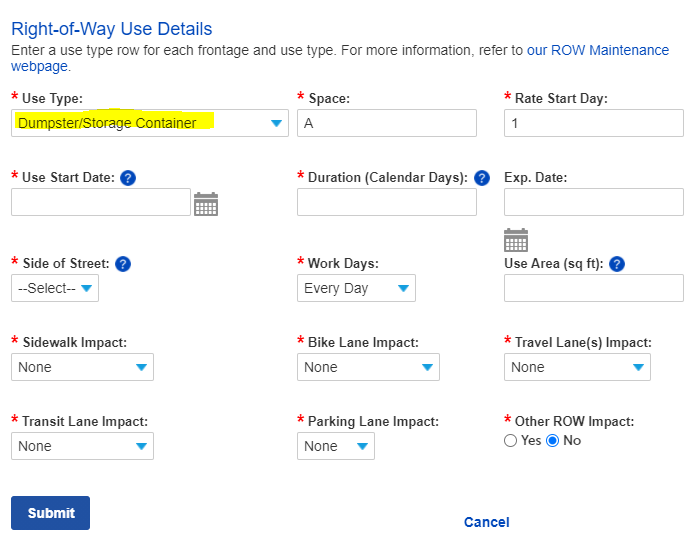The height and width of the screenshot is (542, 693).
Task: Select Yes for Other ROW Impact
Action: [x=511, y=441]
